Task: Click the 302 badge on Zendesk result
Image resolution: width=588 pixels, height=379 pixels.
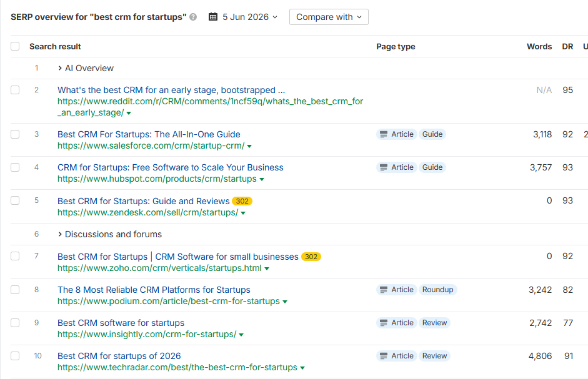Action: coord(242,201)
